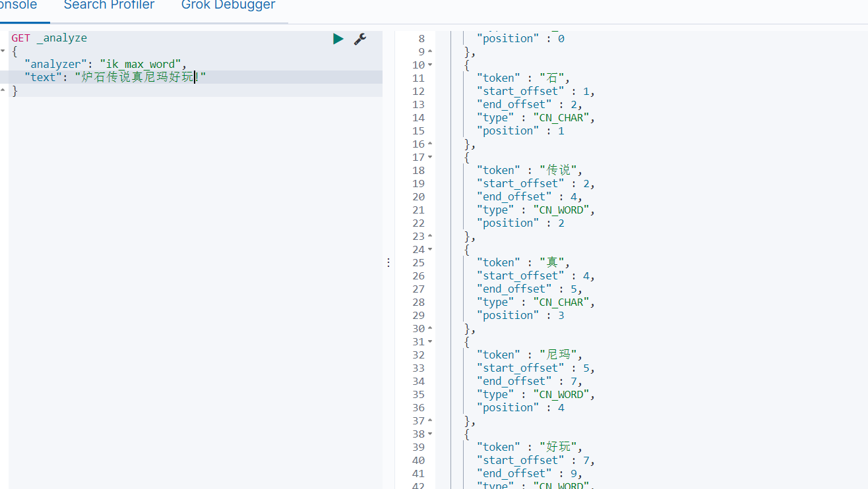This screenshot has width=868, height=489.
Task: Open the wrench actions menu
Action: [x=359, y=39]
